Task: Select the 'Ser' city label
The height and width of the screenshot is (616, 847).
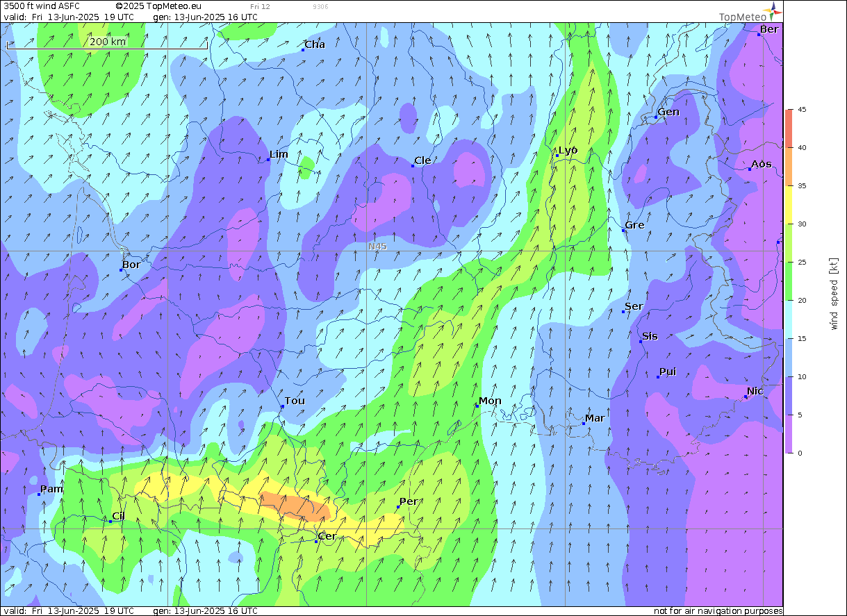Action: [634, 306]
